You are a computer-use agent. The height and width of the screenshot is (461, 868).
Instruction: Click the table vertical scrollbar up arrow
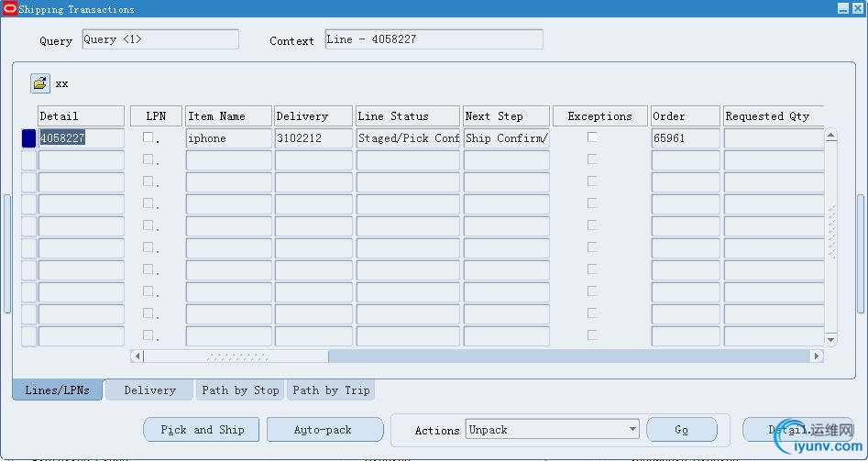[831, 136]
